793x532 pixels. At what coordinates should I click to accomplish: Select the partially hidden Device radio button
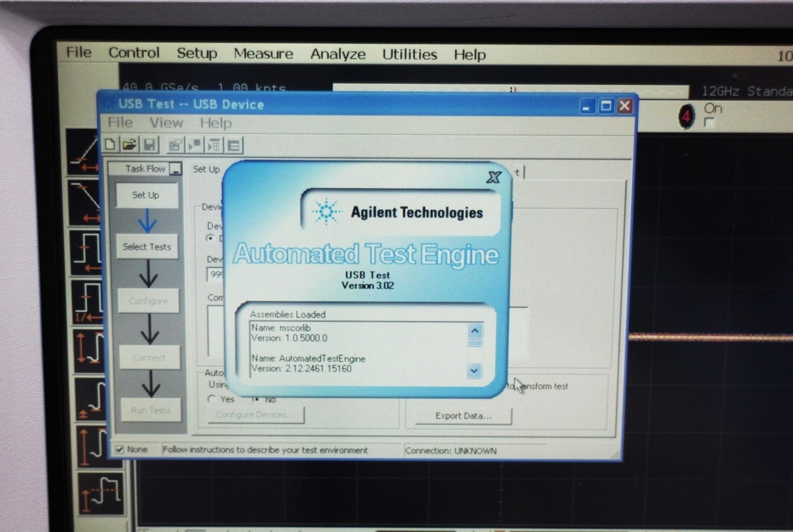coord(210,238)
